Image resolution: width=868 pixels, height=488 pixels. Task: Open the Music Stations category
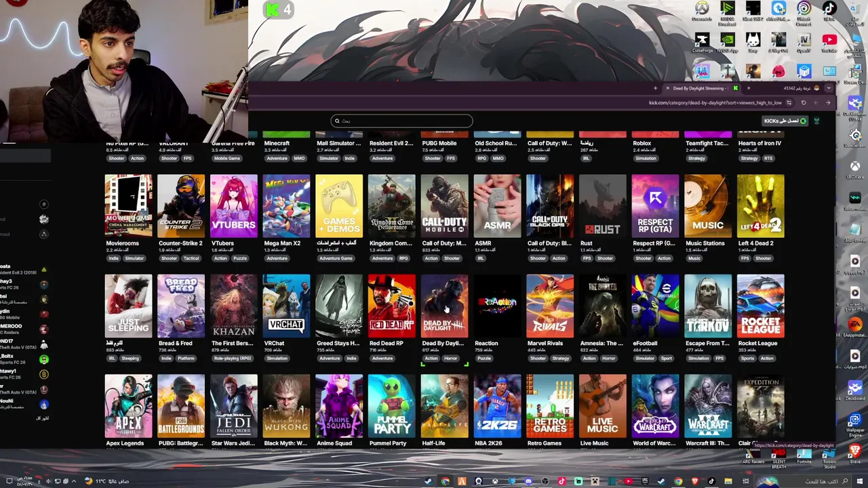click(708, 206)
